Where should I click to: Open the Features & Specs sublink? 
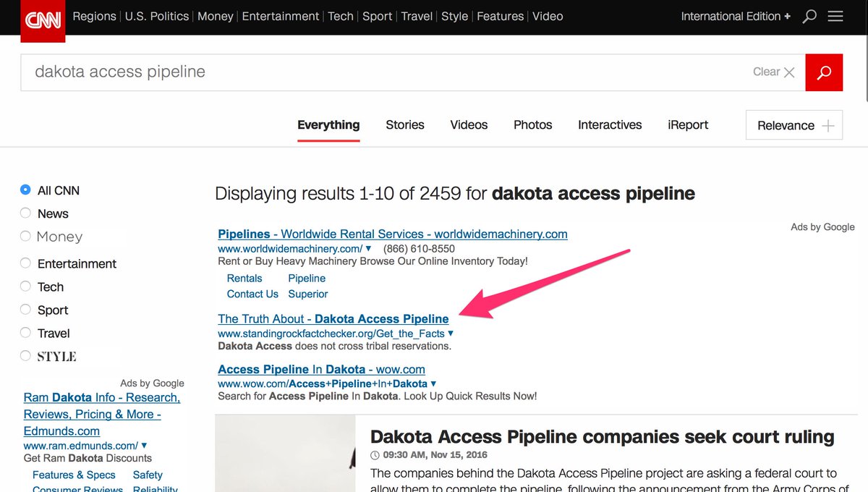coord(74,475)
